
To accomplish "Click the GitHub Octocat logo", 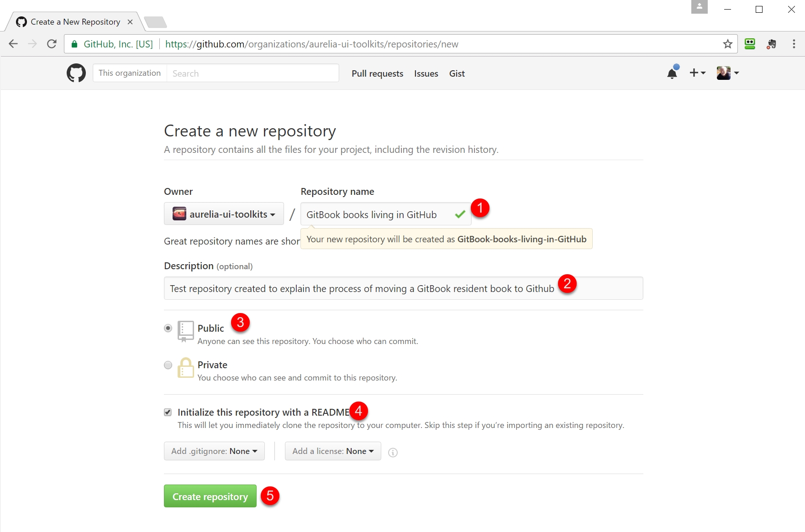I will [76, 73].
